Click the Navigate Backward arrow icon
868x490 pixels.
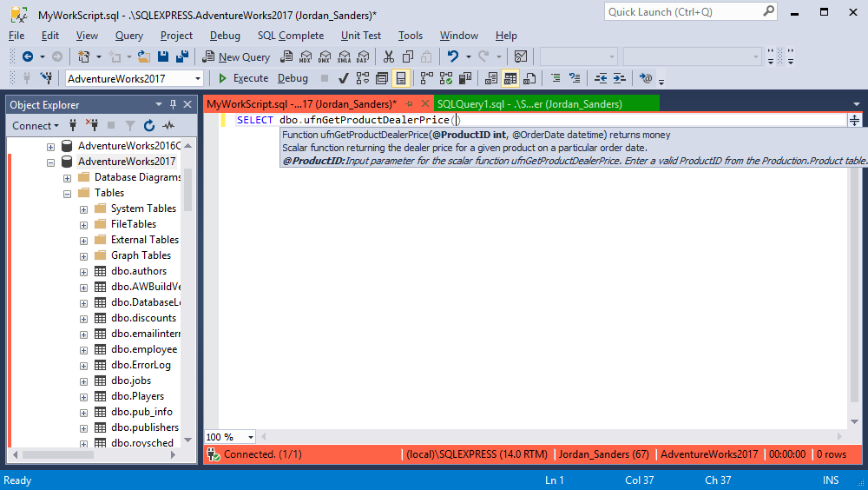27,56
